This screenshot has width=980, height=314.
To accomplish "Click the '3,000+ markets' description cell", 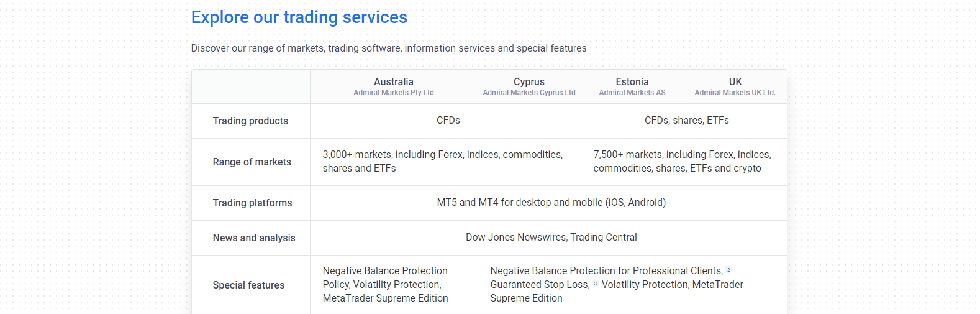I will click(443, 161).
